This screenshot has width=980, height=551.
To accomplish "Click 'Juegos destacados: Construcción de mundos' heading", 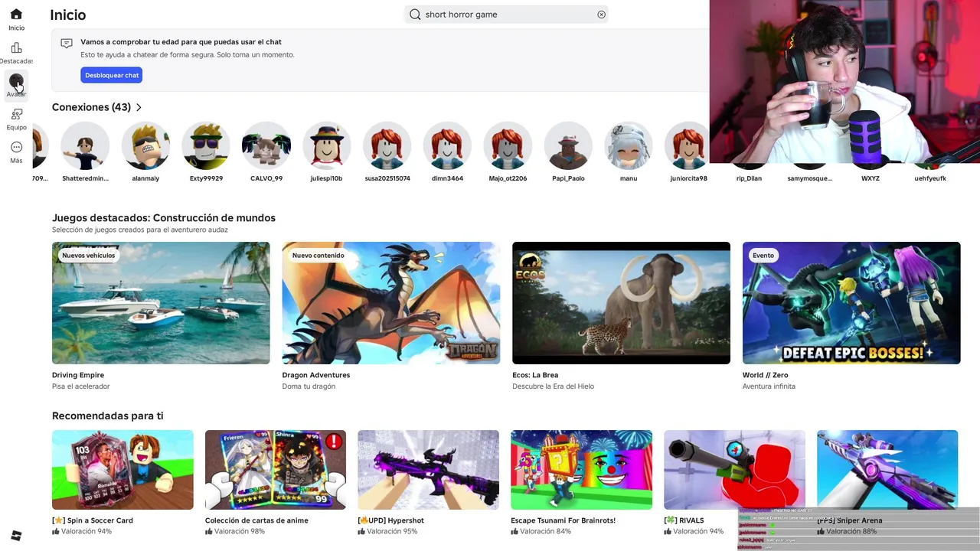I will pos(164,218).
